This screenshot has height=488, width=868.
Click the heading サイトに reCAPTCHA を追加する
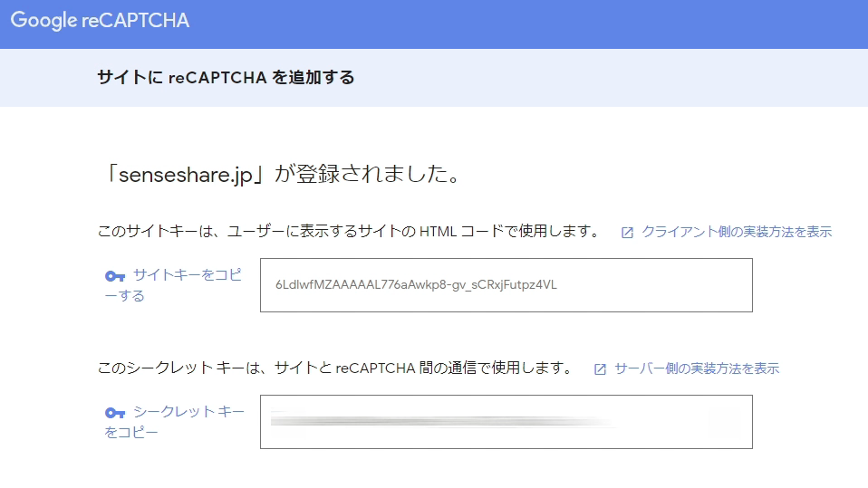click(x=226, y=78)
